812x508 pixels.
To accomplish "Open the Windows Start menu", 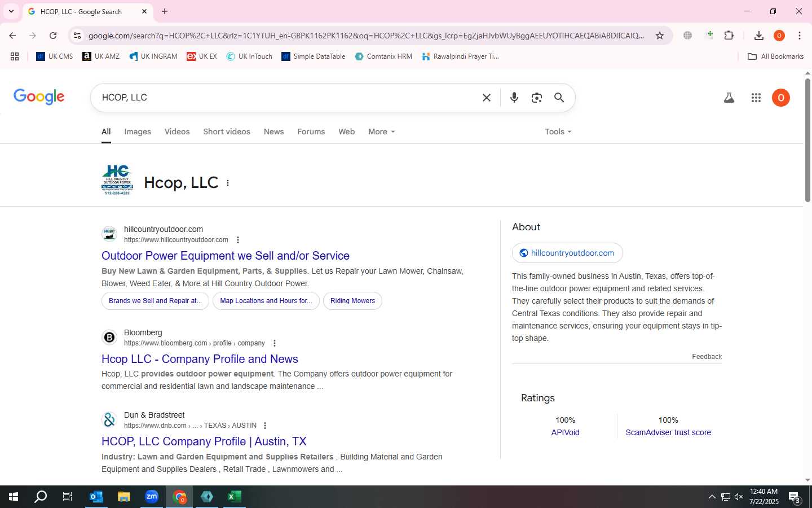I will (14, 497).
